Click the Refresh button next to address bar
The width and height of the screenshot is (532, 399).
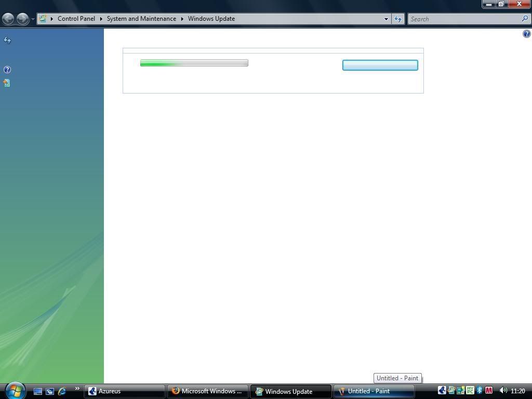(x=398, y=19)
